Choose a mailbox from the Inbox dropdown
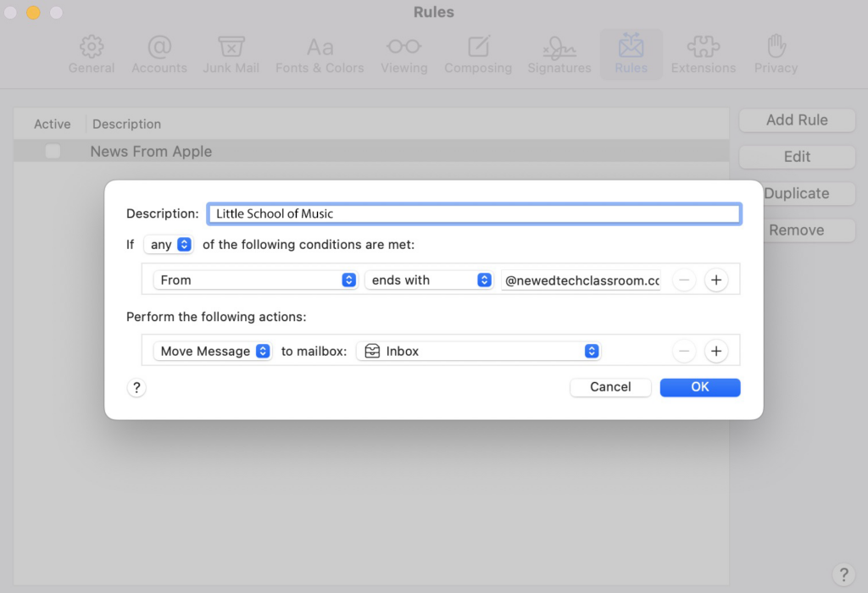The width and height of the screenshot is (868, 593). point(478,352)
